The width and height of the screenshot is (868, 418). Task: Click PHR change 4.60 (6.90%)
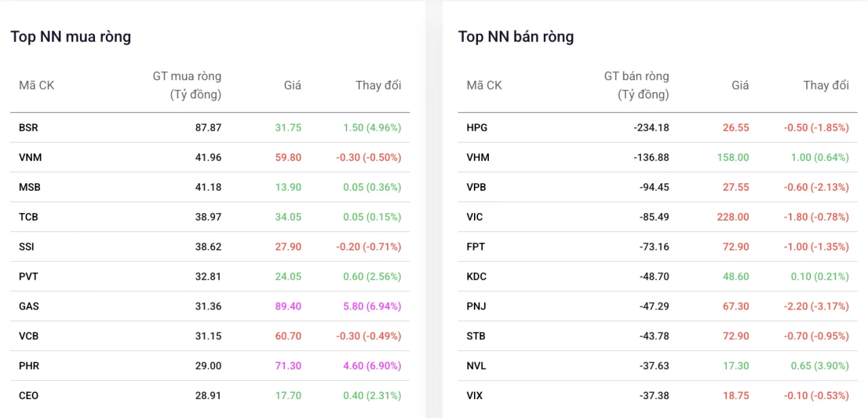pos(372,366)
